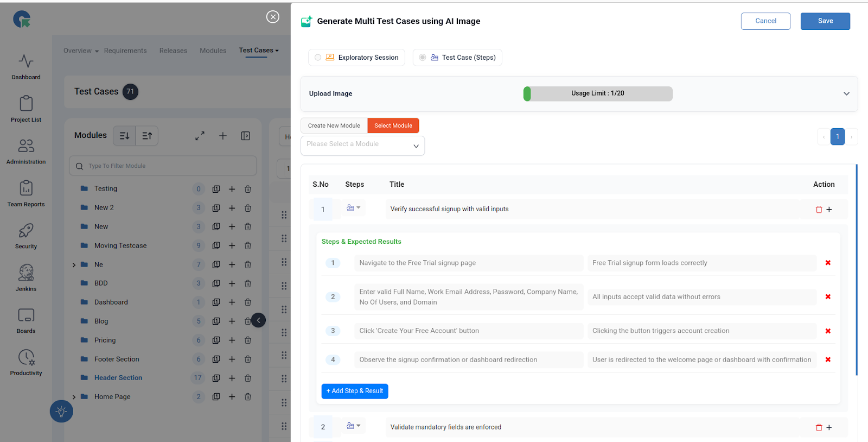Expand the Upload Image section chevron
Viewport: 868px width, 442px height.
point(846,94)
